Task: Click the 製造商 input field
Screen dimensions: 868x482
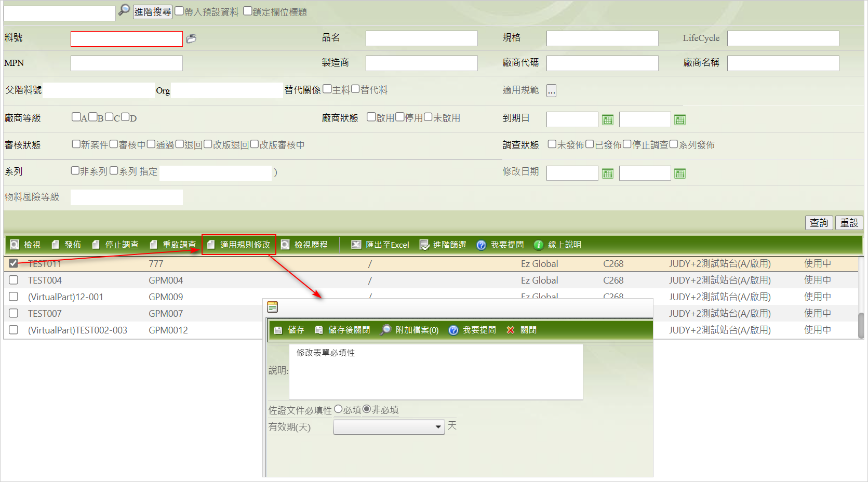Action: coord(422,63)
